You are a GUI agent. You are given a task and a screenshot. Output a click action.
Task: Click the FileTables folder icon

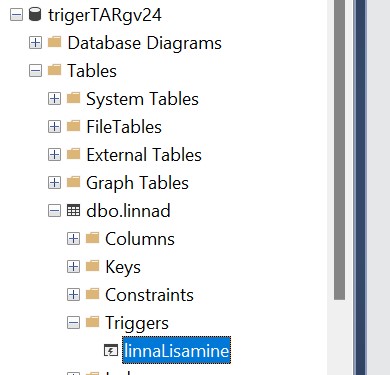pos(73,126)
